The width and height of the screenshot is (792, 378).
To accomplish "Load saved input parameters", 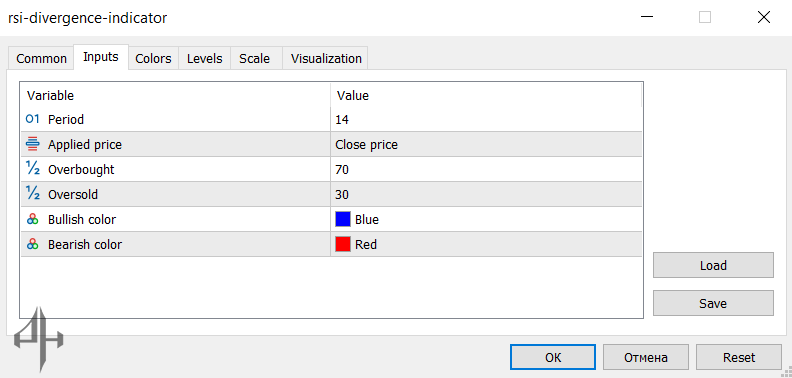I will [x=713, y=265].
